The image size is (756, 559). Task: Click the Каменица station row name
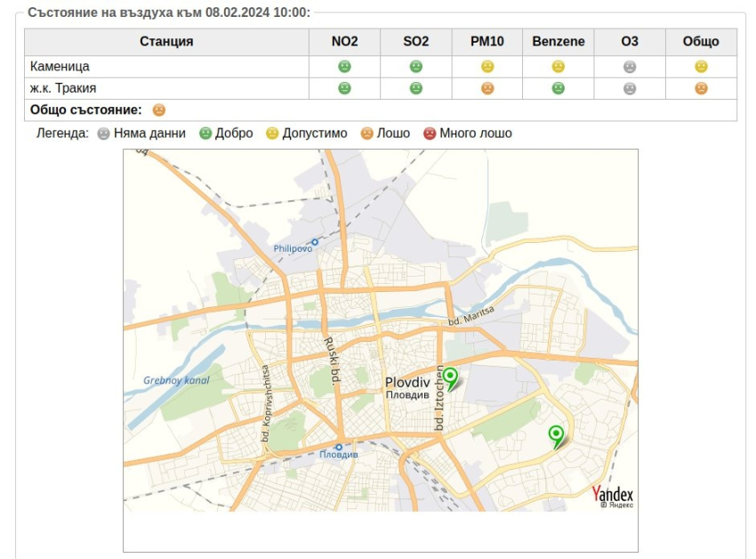click(x=60, y=67)
